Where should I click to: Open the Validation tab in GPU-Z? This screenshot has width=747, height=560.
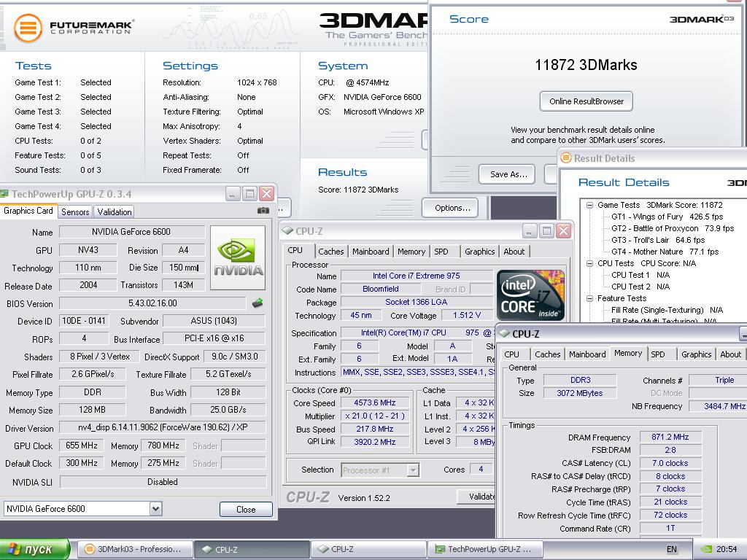pyautogui.click(x=115, y=212)
